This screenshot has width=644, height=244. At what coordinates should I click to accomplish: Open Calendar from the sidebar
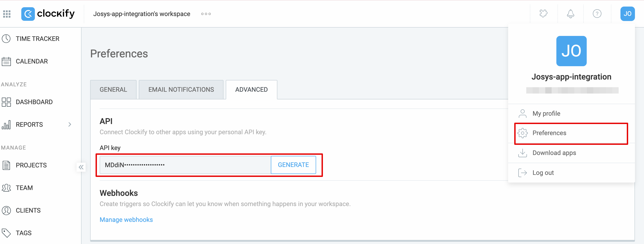[31, 61]
